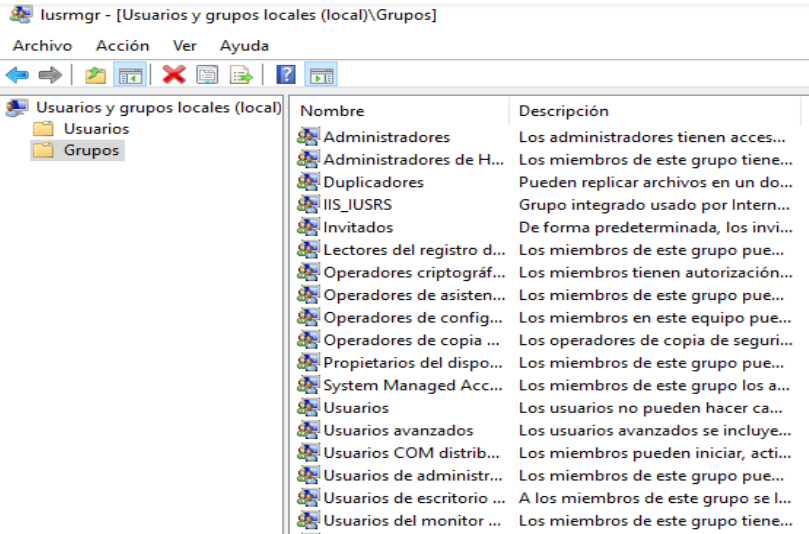809x534 pixels.
Task: Delete selection with red X icon
Action: pos(174,75)
